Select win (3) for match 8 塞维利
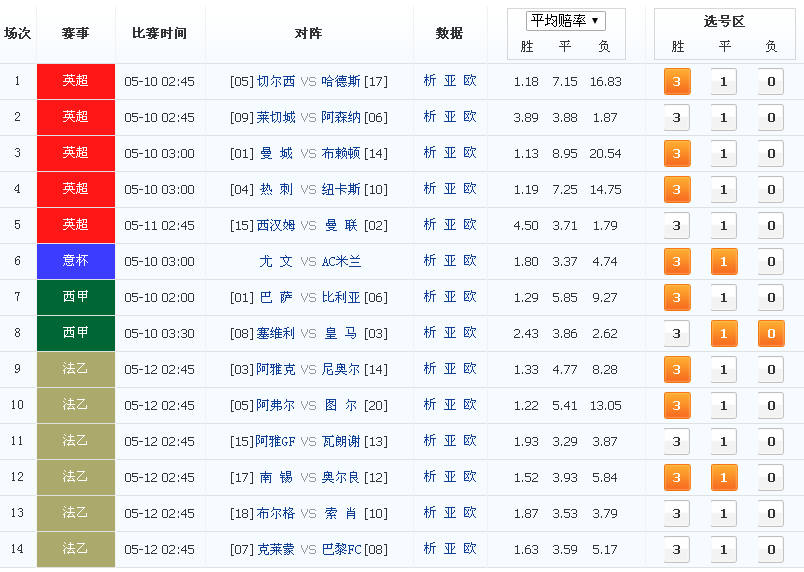Image resolution: width=804 pixels, height=572 pixels. [x=677, y=334]
